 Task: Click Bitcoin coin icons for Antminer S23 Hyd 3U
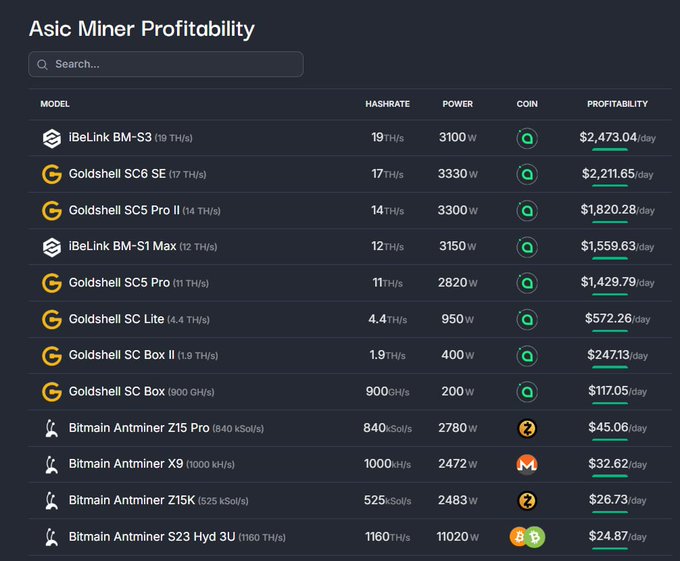pyautogui.click(x=527, y=537)
